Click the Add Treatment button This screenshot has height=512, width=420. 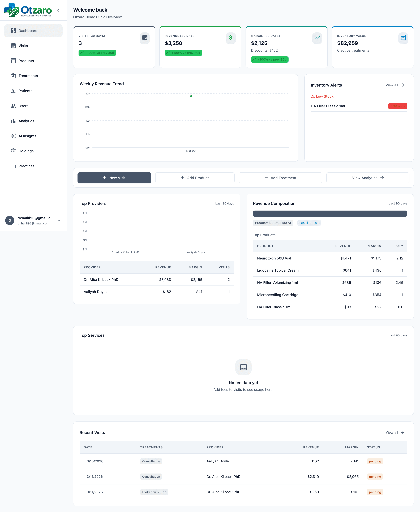point(280,178)
